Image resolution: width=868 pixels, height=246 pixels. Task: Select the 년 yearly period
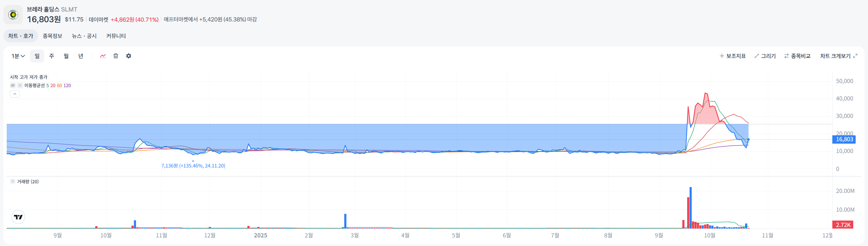click(80, 56)
